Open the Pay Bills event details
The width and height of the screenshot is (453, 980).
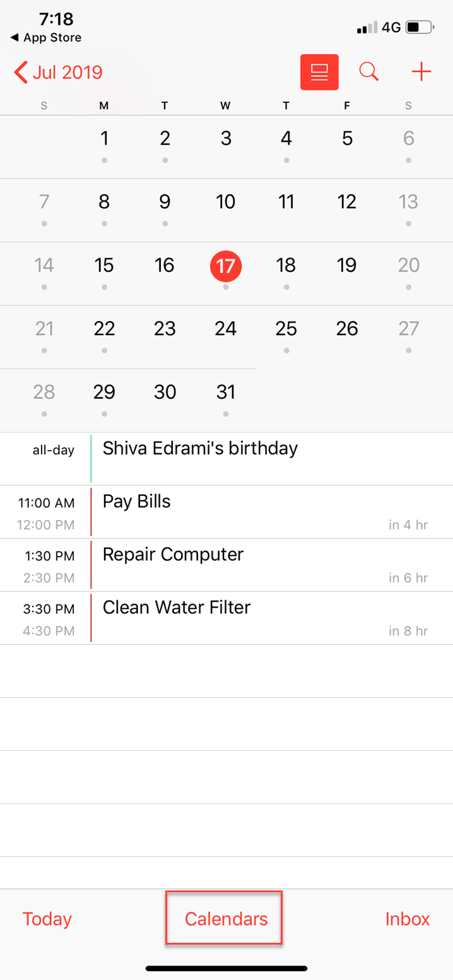(137, 502)
